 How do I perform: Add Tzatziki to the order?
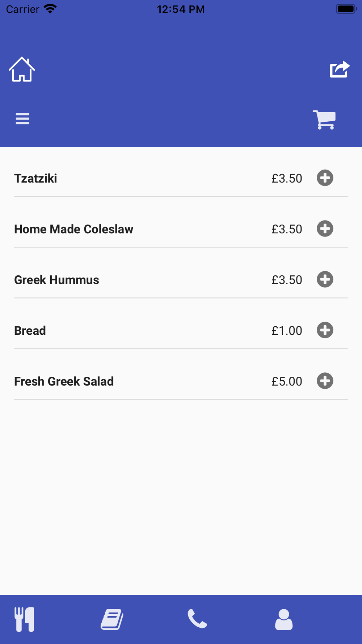coord(325,178)
